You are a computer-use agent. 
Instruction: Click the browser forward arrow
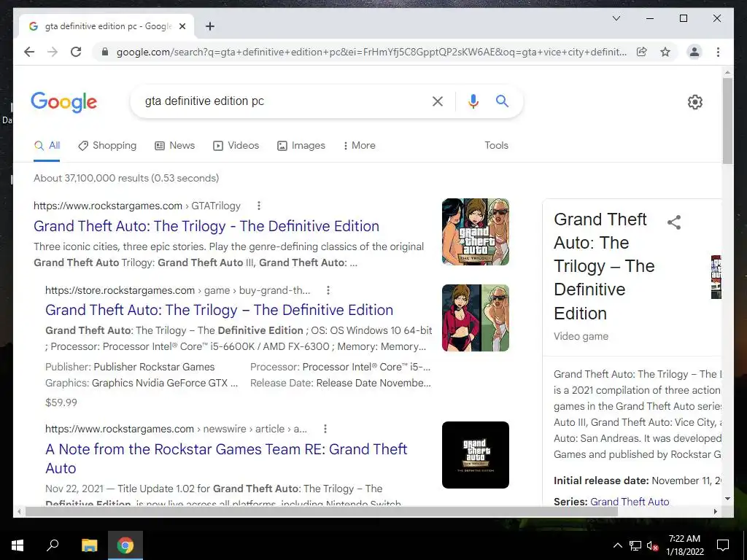(53, 52)
